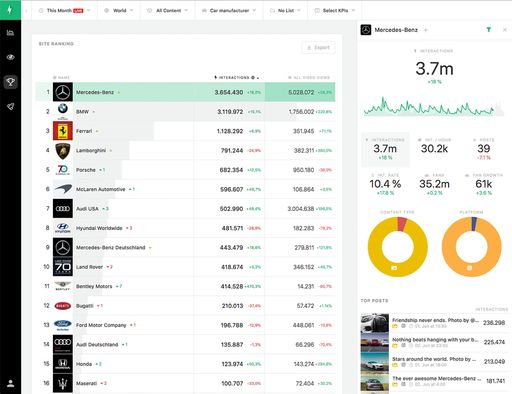Viewport: 512px width, 394px height.
Task: Click Mercedes-Benz logo in the detail panel header
Action: tap(366, 30)
